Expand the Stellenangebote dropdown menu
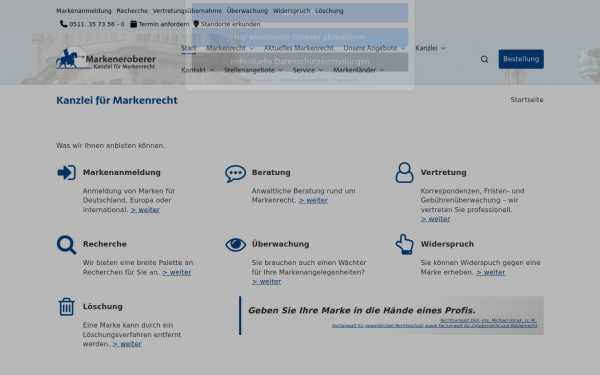 [280, 70]
